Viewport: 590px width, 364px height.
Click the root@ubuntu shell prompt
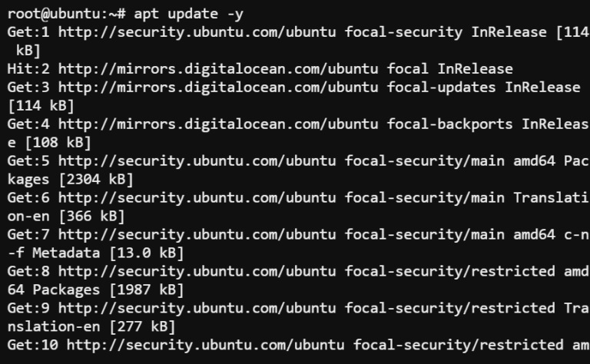pyautogui.click(x=67, y=15)
